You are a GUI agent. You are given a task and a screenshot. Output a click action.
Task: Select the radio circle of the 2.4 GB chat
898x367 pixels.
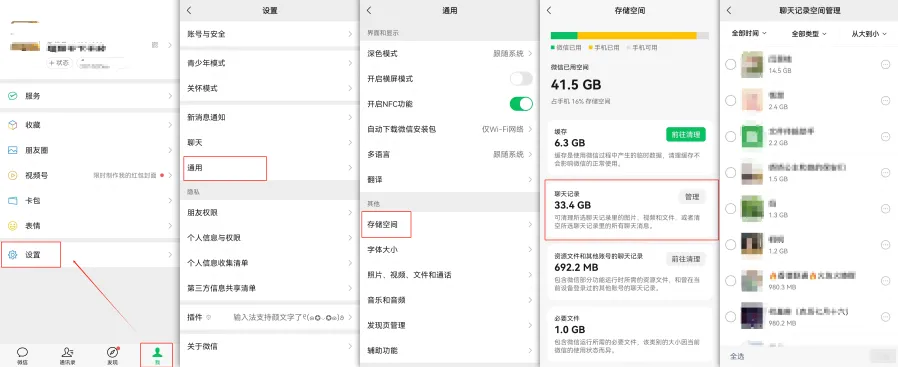[x=730, y=101]
